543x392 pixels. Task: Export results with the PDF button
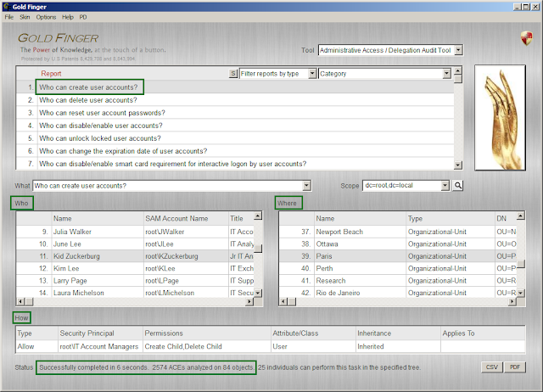pos(515,367)
